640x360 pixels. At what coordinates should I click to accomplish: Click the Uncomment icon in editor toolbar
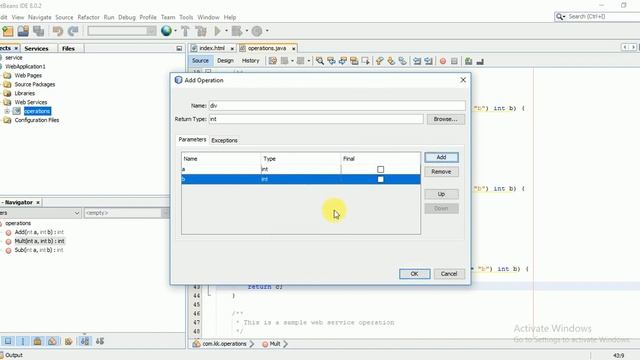tap(480, 61)
